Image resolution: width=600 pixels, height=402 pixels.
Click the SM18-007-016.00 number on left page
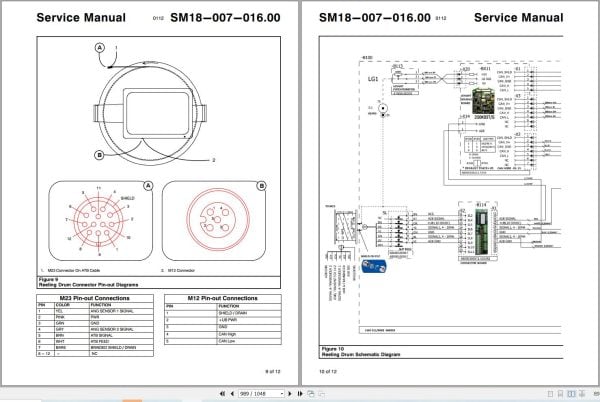point(225,18)
